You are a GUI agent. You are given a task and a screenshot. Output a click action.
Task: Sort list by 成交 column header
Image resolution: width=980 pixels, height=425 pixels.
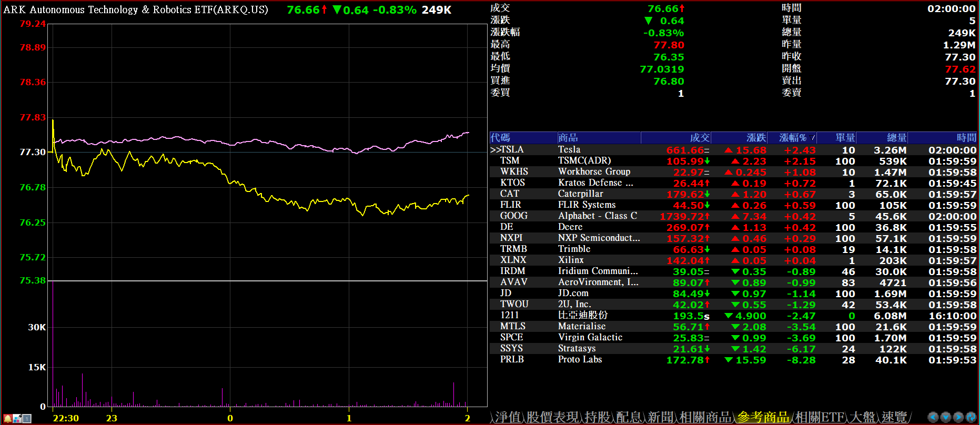coord(699,138)
